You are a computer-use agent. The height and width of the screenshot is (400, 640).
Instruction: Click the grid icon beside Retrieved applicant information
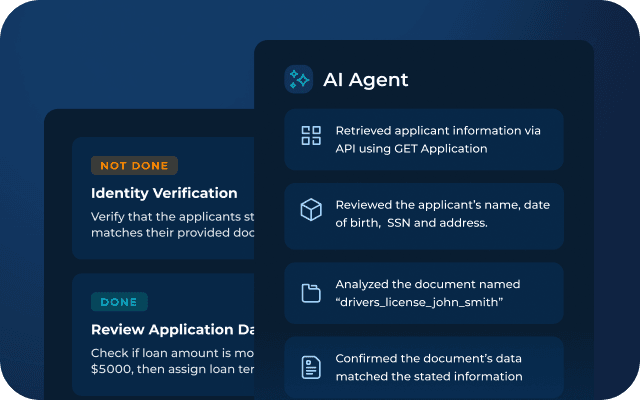coord(311,136)
